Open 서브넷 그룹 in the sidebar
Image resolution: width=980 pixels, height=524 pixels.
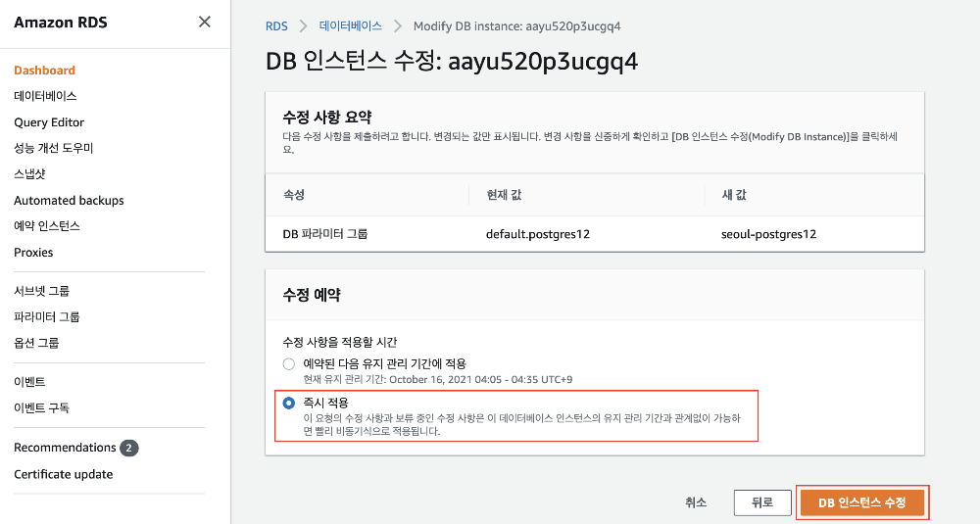pos(41,291)
